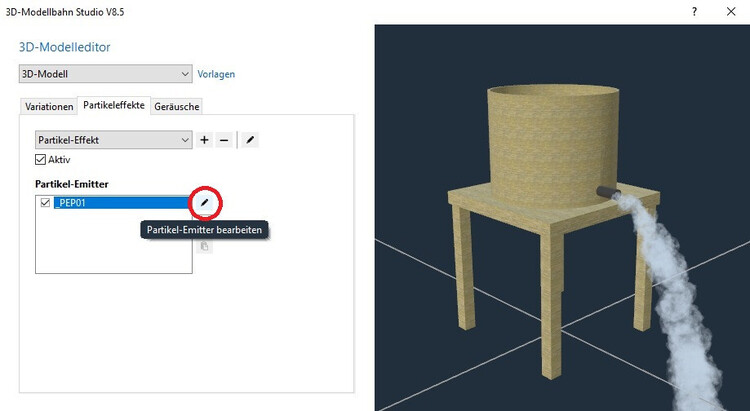Viewport: 750px width, 411px height.
Task: Open help with the question mark icon
Action: 695,11
